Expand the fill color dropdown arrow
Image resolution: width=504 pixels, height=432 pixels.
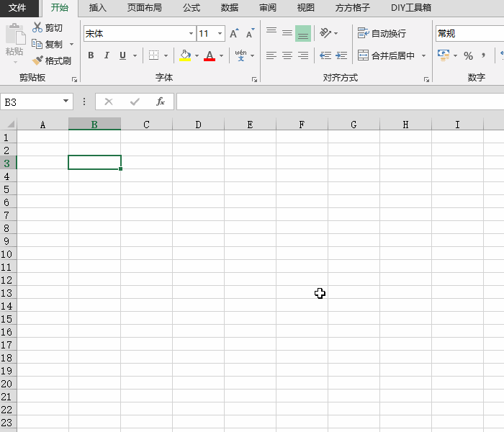[197, 55]
